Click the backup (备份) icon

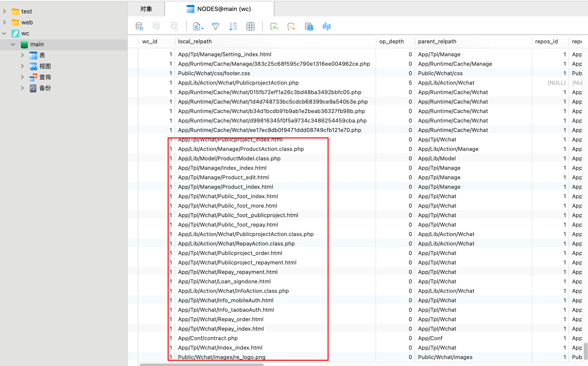[33, 88]
